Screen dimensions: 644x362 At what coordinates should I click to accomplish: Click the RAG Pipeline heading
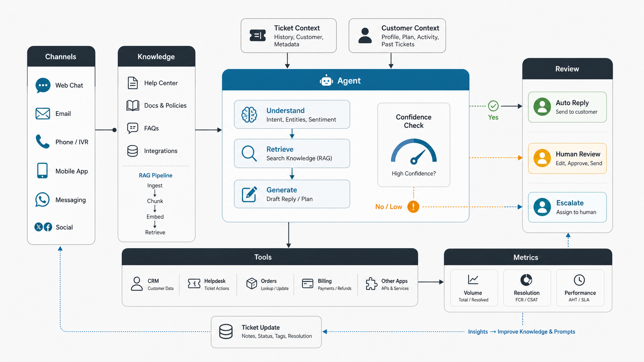[156, 175]
